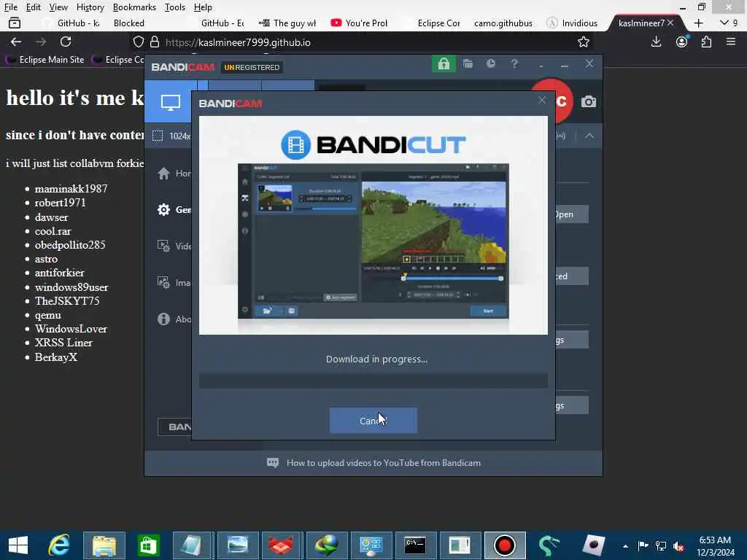Go back in Firefox
This screenshot has height=560, width=747.
[16, 42]
